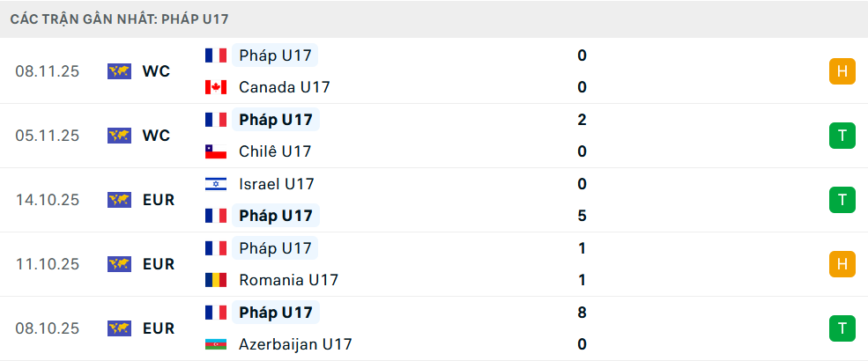Click the orange H badge for Canada match
868x361 pixels.
click(x=842, y=71)
